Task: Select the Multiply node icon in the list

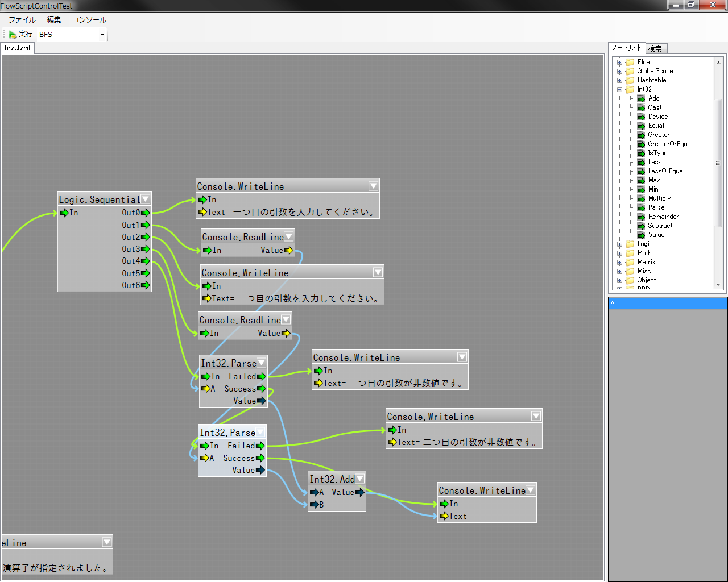Action: click(x=641, y=198)
